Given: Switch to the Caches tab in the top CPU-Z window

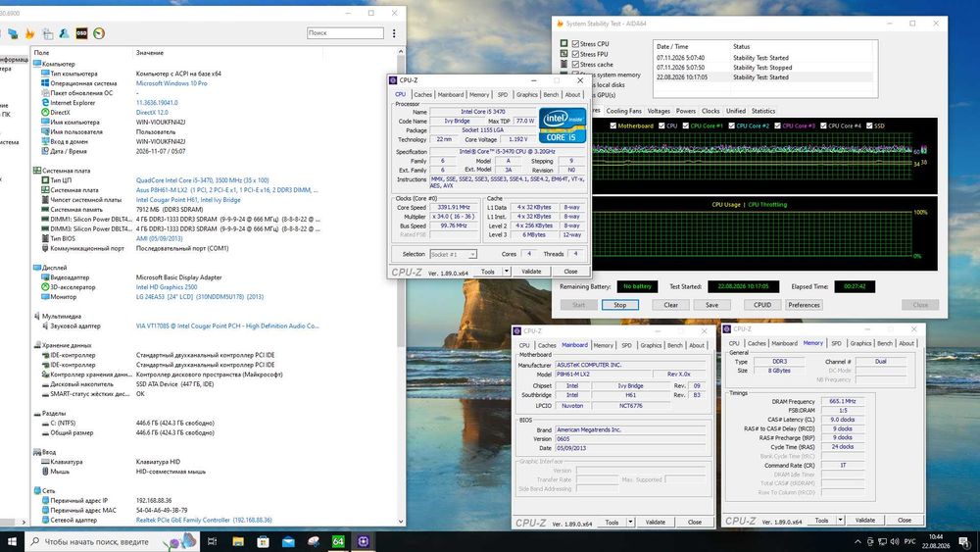Looking at the screenshot, I should point(422,94).
